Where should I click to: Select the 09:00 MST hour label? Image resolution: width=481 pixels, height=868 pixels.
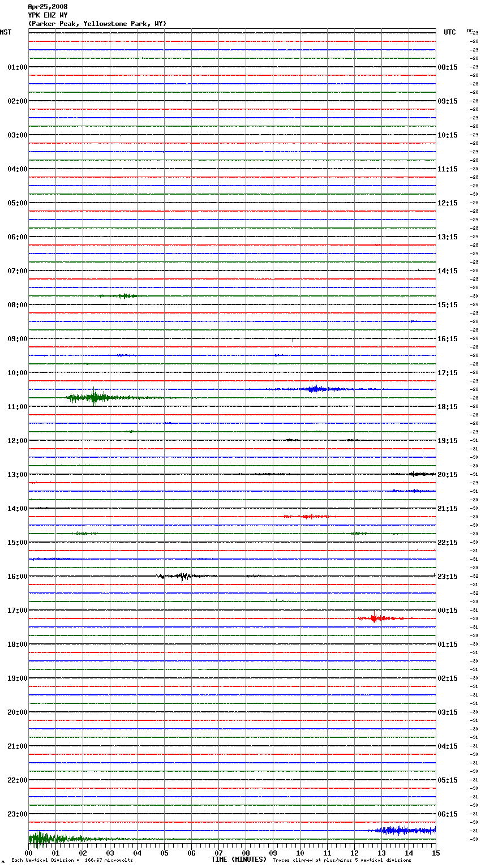18,339
